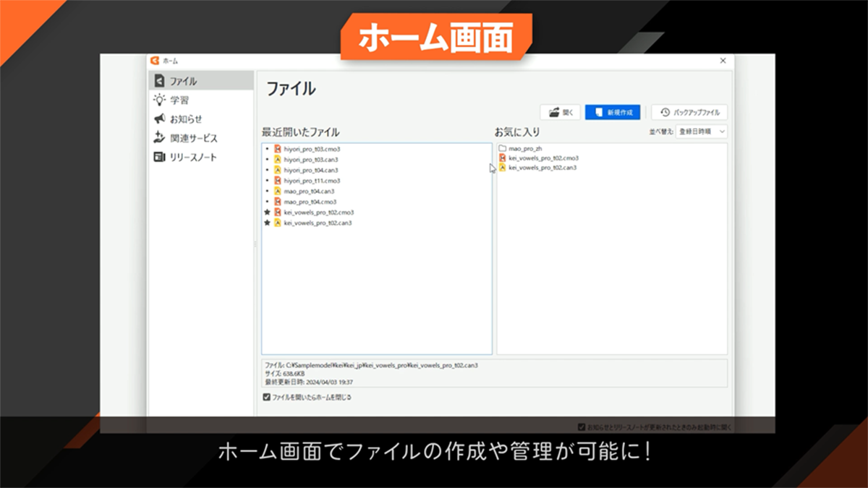This screenshot has height=488, width=868.
Task: Open the お知らせ section
Action: 201,119
